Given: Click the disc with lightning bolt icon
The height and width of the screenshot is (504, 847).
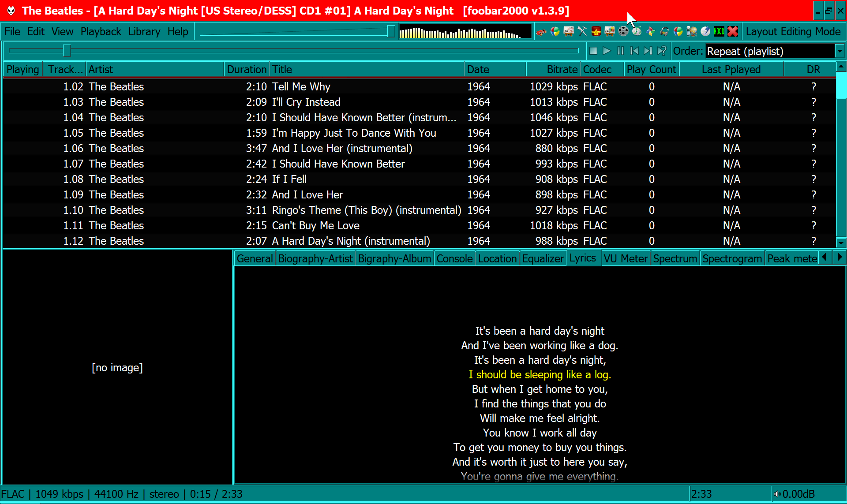Looking at the screenshot, I should pos(705,31).
